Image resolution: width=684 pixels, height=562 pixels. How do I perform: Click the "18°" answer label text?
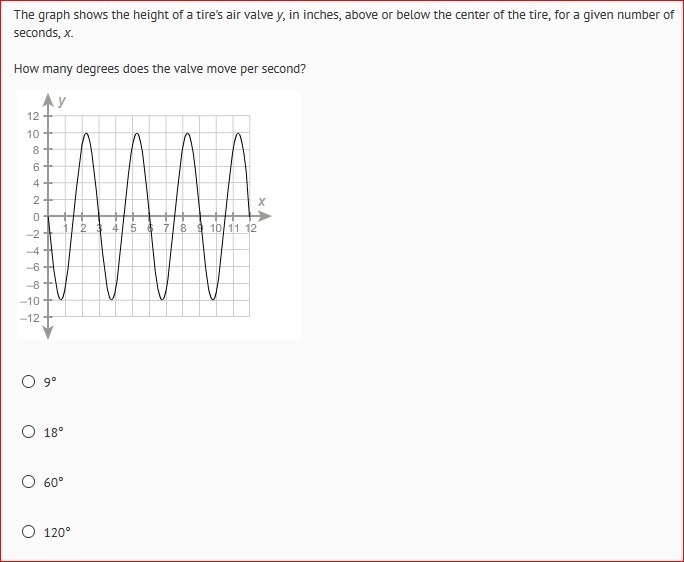coord(54,432)
